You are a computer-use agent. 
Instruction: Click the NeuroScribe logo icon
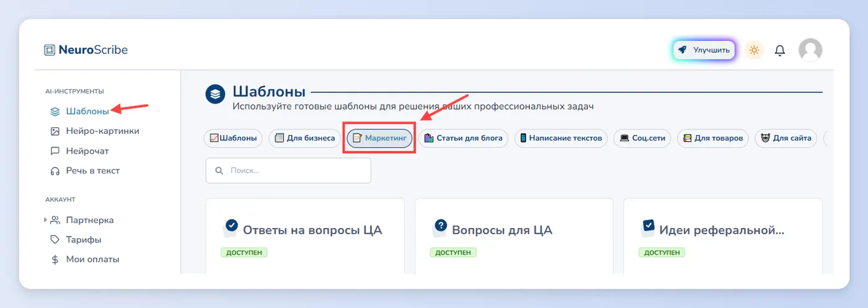50,50
